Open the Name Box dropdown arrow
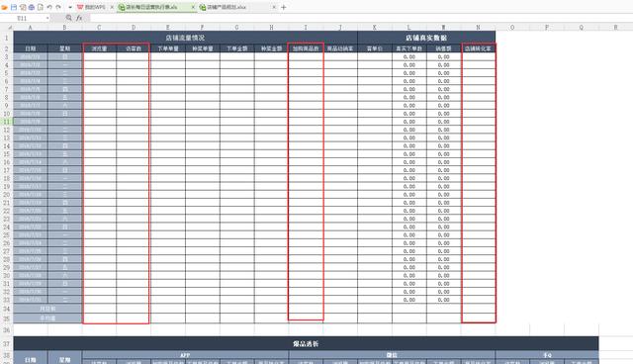This screenshot has width=633, height=364. [x=47, y=18]
